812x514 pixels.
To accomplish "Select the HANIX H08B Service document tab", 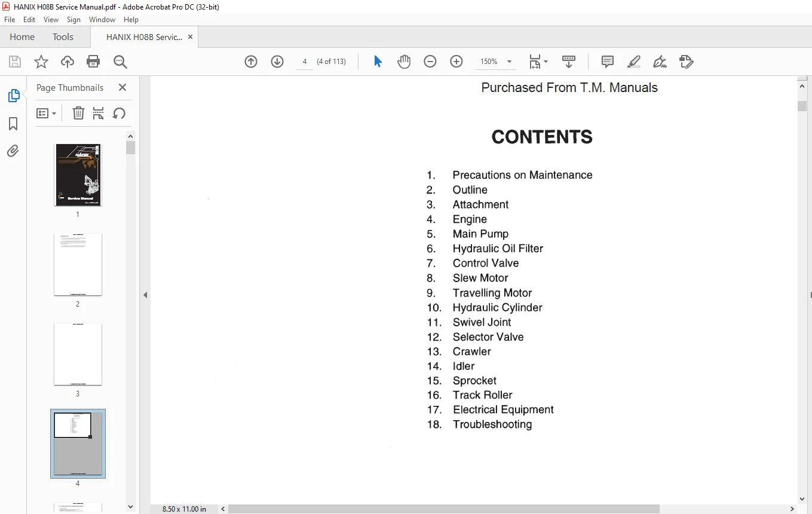I will (144, 37).
